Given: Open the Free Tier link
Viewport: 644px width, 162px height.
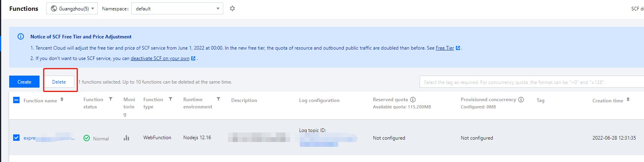Looking at the screenshot, I should pos(445,48).
